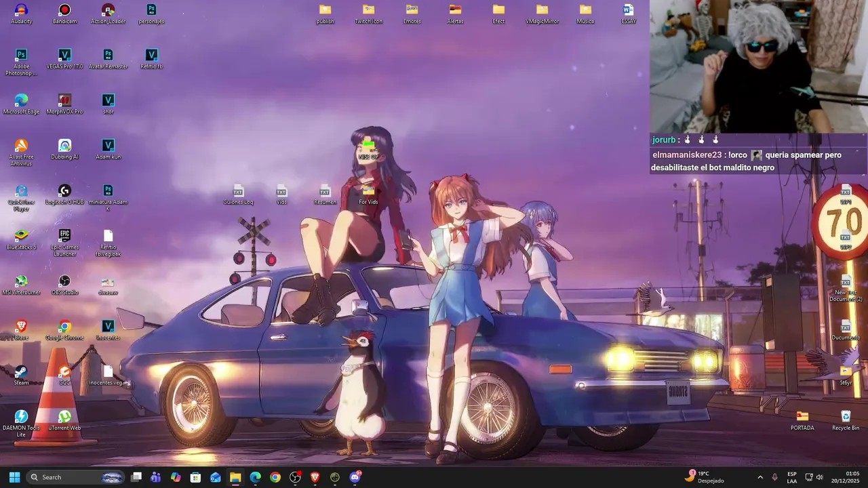Image resolution: width=868 pixels, height=488 pixels.
Task: Click the Windows Start button
Action: click(14, 477)
